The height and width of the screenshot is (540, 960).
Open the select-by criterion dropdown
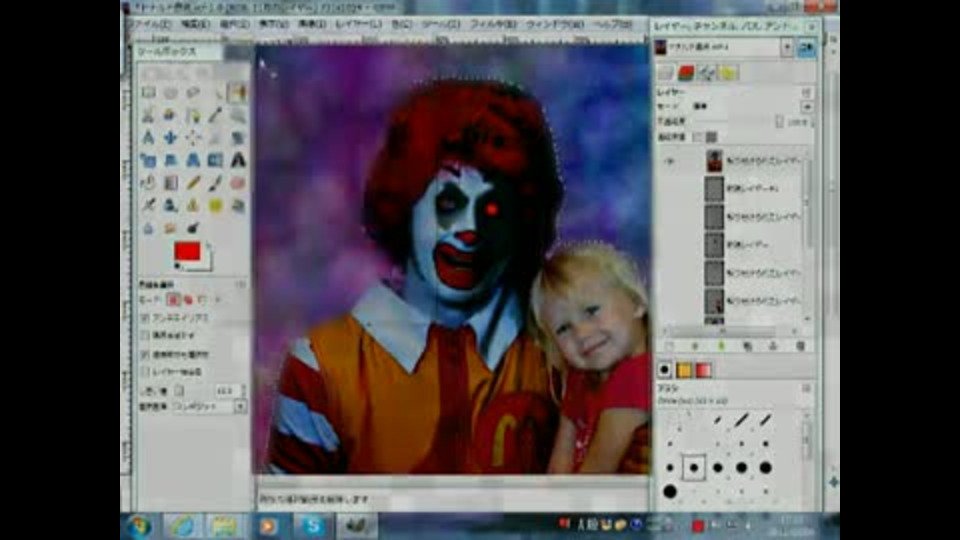(240, 406)
